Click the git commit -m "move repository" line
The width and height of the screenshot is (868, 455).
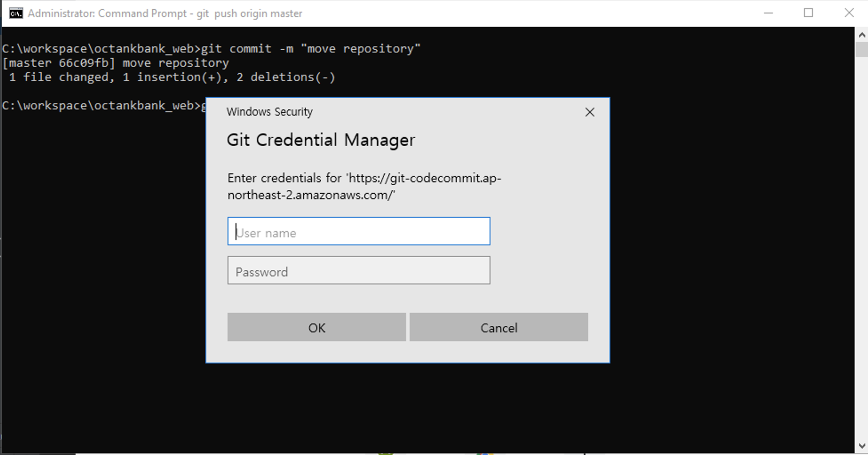click(x=211, y=48)
